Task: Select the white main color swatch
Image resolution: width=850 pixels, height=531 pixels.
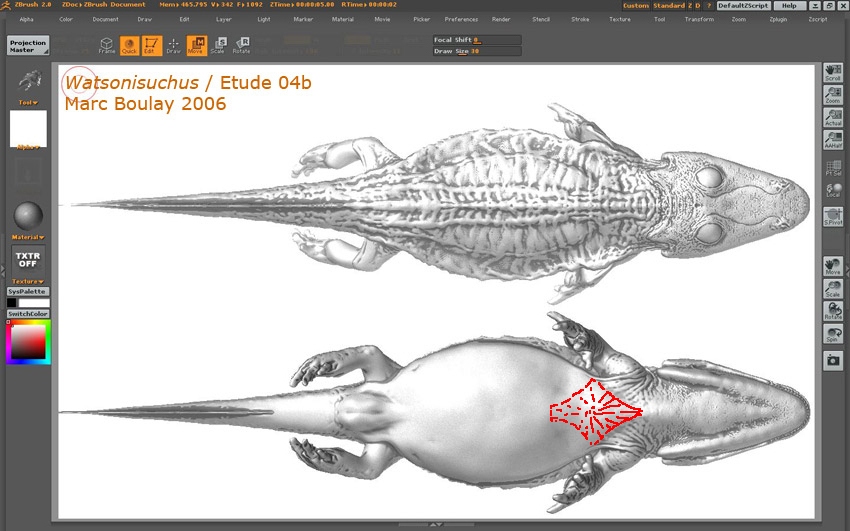Action: coord(34,303)
